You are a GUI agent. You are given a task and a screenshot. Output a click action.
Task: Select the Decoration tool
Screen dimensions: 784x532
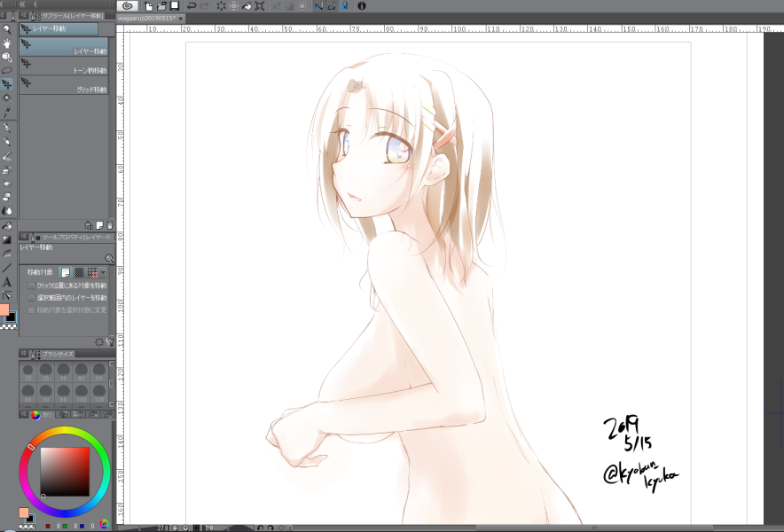pos(7,184)
